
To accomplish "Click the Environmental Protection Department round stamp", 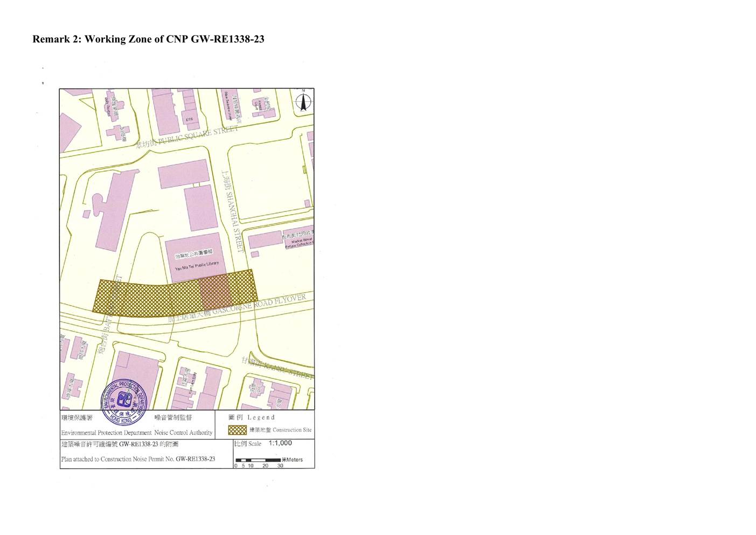I will pyautogui.click(x=123, y=401).
